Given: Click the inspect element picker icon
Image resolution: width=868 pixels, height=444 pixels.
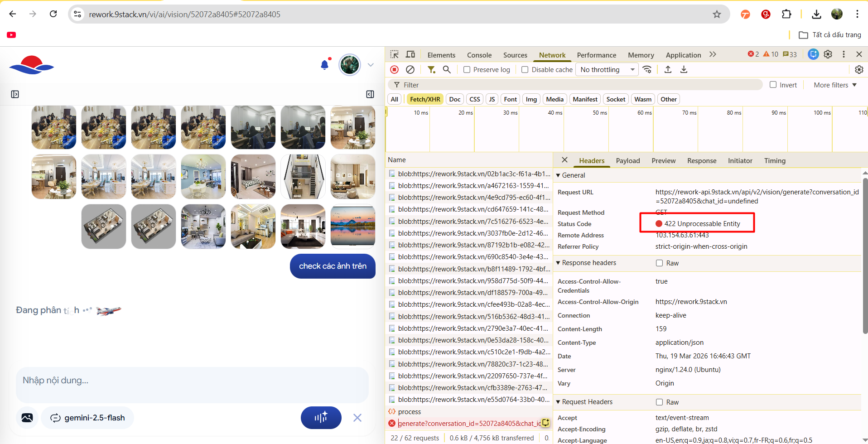Looking at the screenshot, I should [395, 54].
